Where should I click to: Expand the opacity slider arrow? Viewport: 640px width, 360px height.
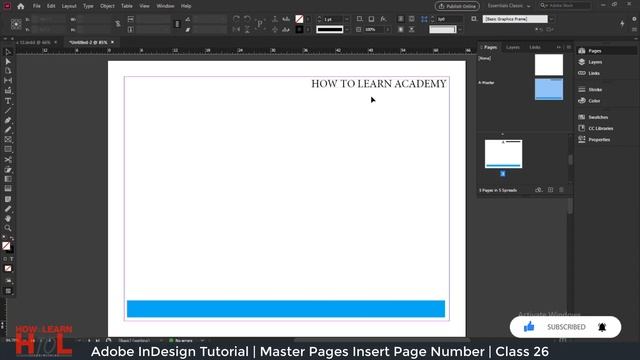[x=387, y=30]
